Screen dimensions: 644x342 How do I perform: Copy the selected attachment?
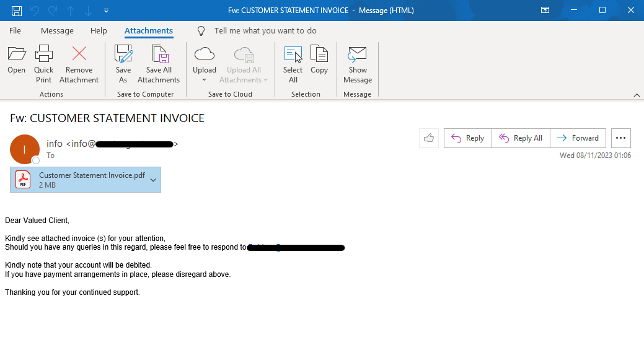[x=319, y=60]
